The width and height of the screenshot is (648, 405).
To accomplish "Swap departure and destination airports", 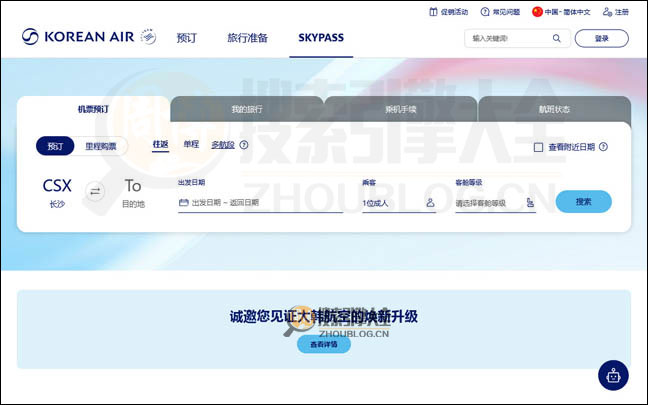I will tap(95, 191).
